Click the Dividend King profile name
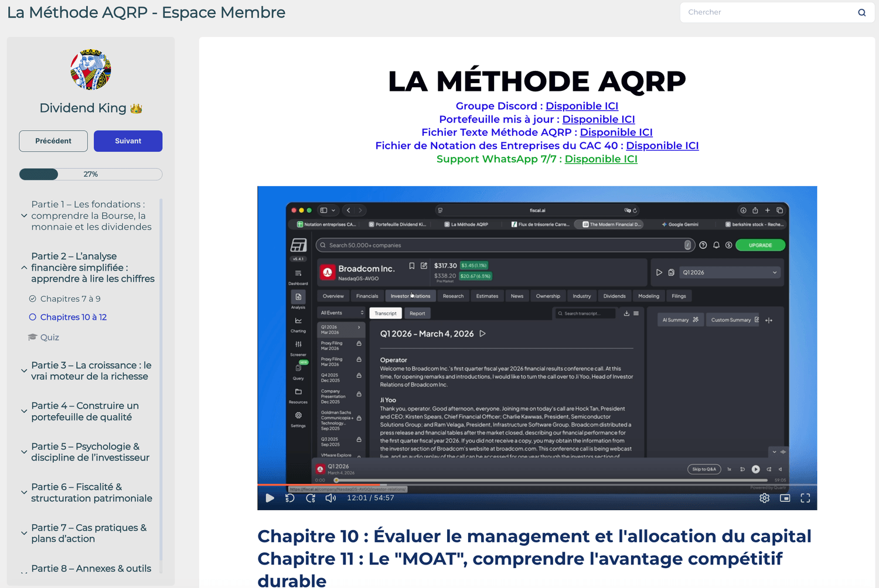 tap(91, 108)
